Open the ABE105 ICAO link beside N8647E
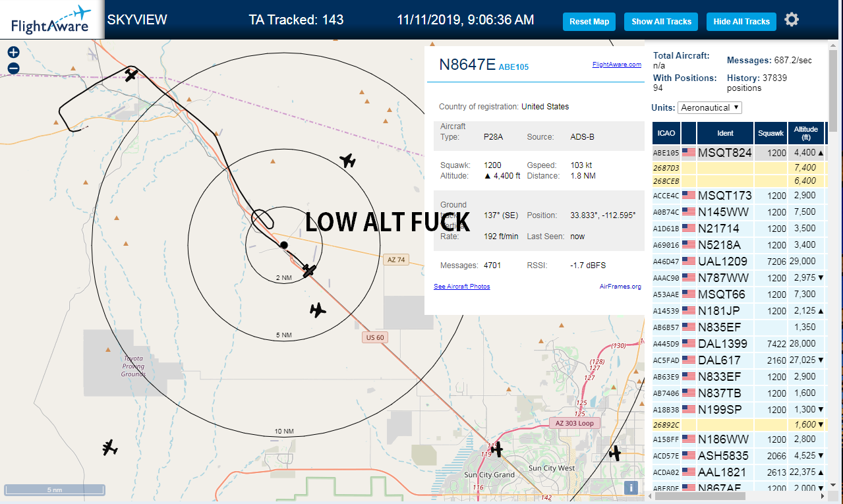This screenshot has height=504, width=843. point(513,67)
